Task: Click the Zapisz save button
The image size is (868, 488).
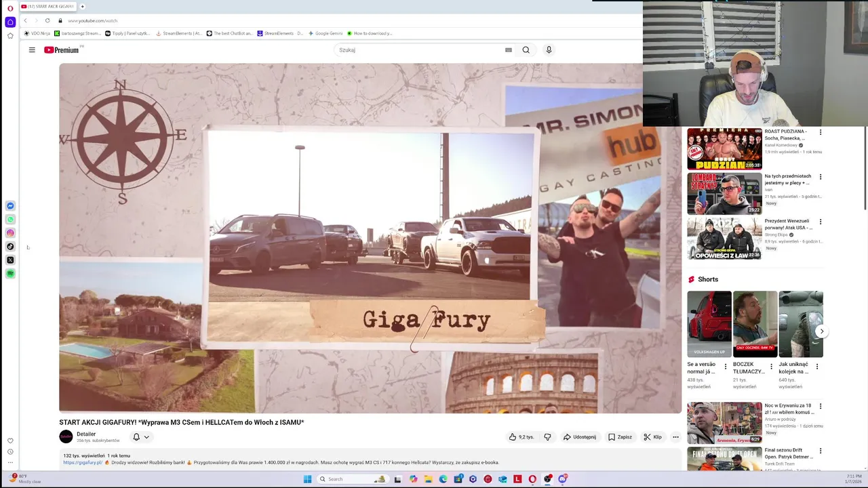Action: [x=620, y=437]
